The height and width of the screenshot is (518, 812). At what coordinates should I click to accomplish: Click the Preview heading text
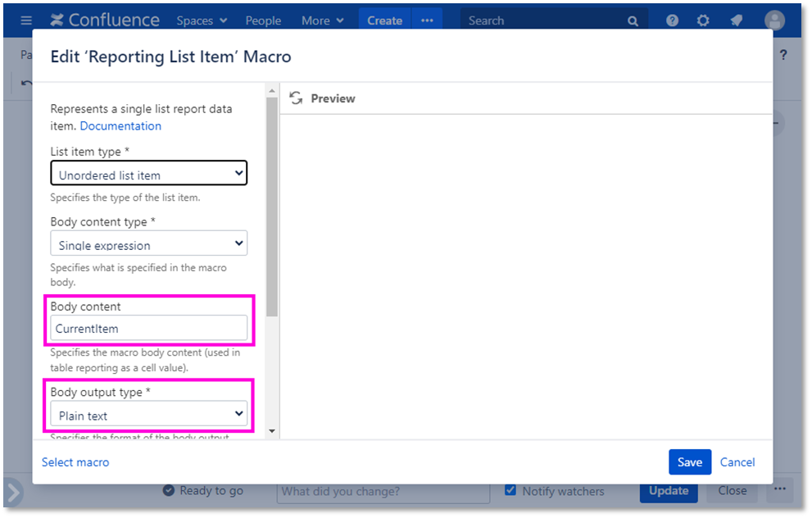pyautogui.click(x=333, y=98)
